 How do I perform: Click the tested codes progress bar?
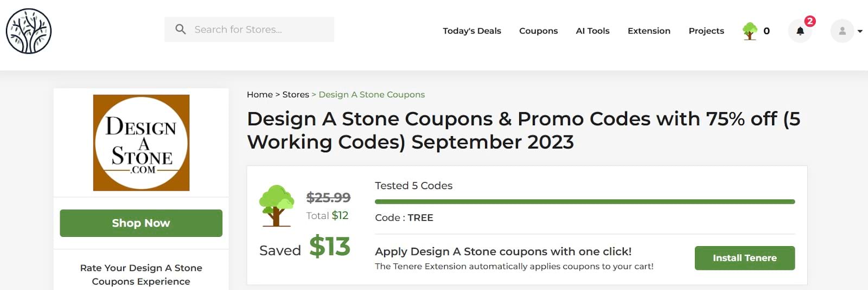pos(584,202)
